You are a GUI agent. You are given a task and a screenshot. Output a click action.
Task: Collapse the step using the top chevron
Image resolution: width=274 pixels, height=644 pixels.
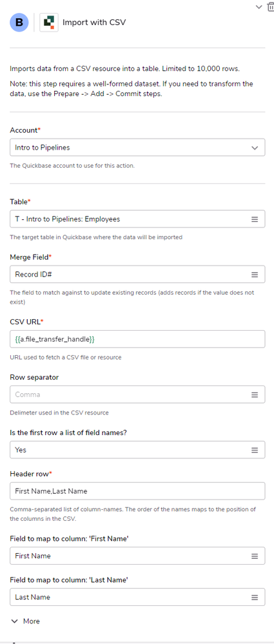[x=259, y=6]
